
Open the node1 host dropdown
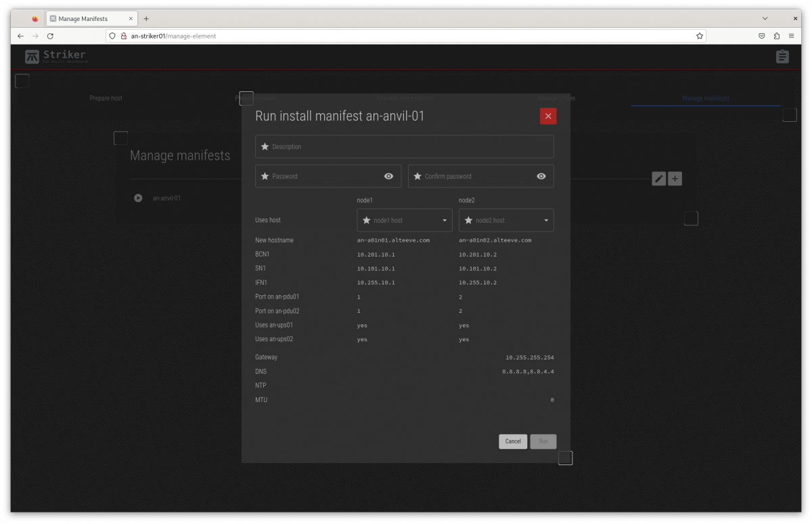click(405, 220)
